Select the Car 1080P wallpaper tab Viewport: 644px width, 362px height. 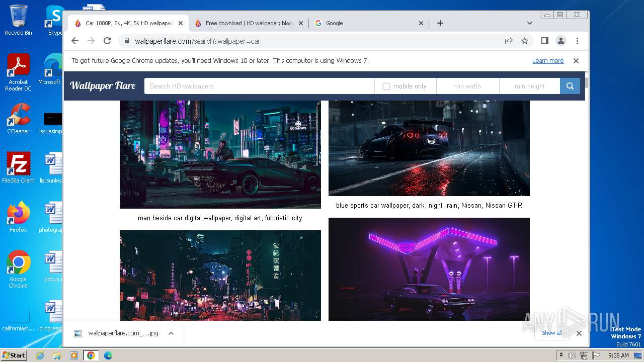click(x=128, y=23)
